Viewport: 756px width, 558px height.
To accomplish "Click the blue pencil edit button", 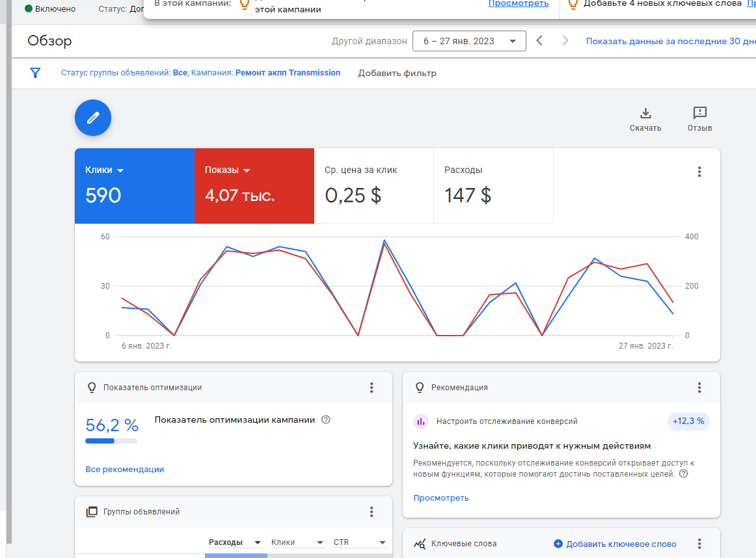I will (93, 118).
